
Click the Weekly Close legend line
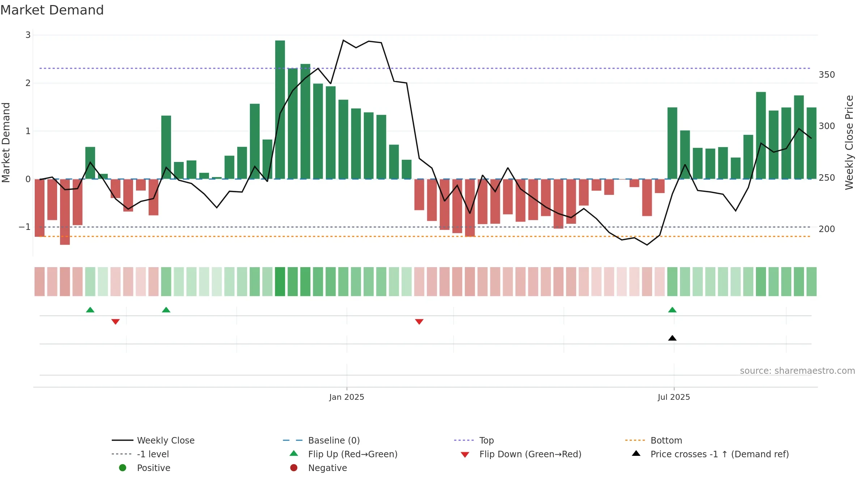122,440
